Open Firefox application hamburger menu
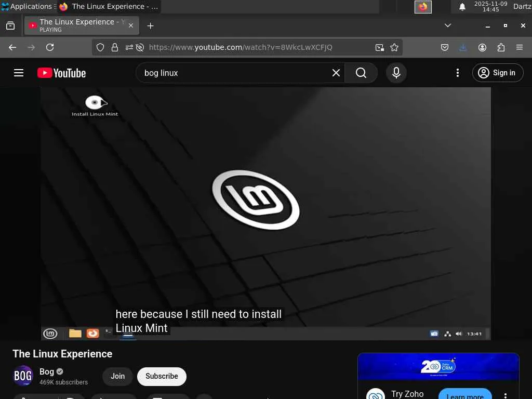 coord(519,47)
